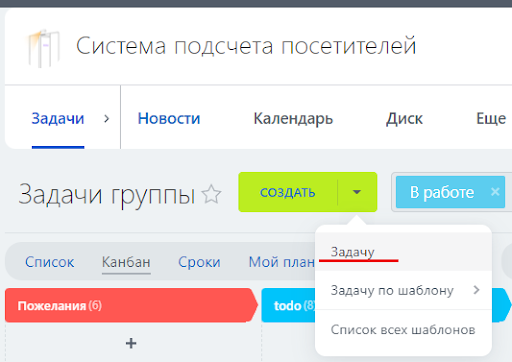Select Список всех шаблонов menu item
Viewport: 512px width, 362px height.
403,330
